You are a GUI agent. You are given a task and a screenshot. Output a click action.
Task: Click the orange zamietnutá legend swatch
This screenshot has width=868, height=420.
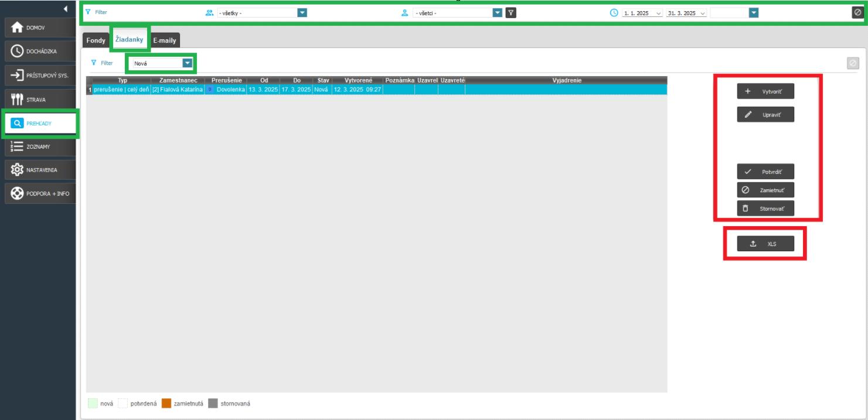pyautogui.click(x=166, y=404)
